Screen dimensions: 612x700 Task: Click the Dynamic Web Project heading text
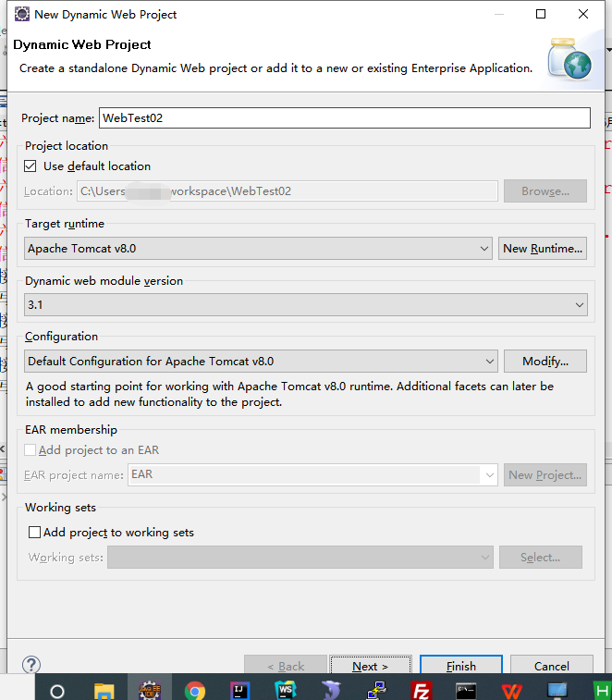coord(82,44)
